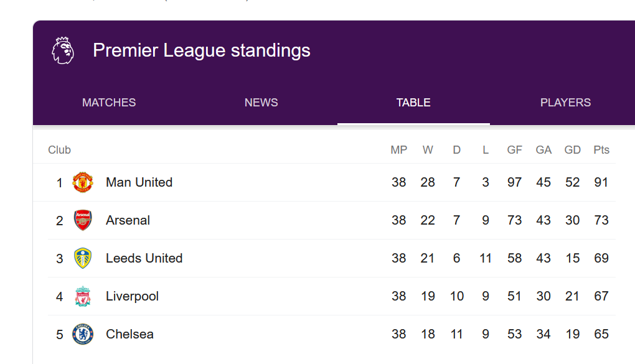The height and width of the screenshot is (364, 635).
Task: Click the Leeds United club crest
Action: pyautogui.click(x=83, y=258)
